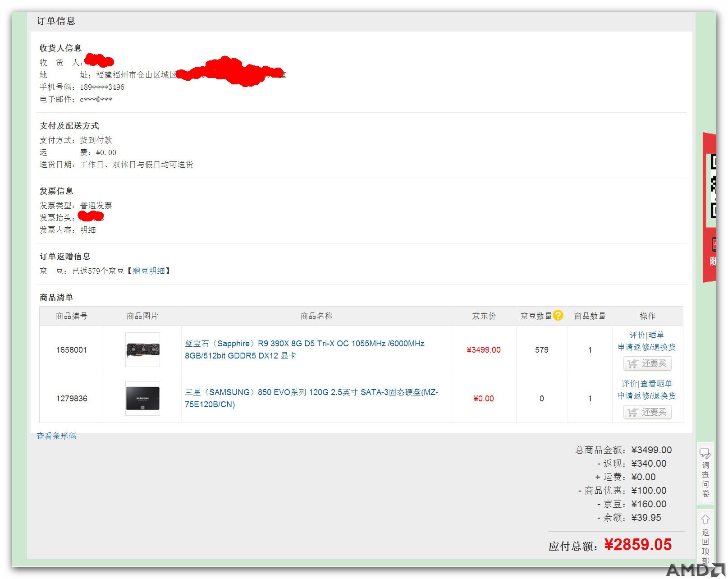Click the 总商品金额 ¥3499.00 line
The width and height of the screenshot is (728, 579).
pyautogui.click(x=623, y=450)
